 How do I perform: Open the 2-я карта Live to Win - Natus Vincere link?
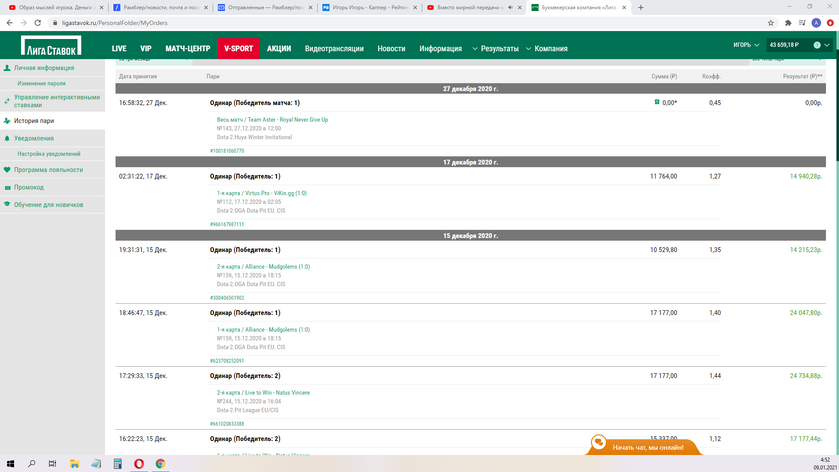263,393
